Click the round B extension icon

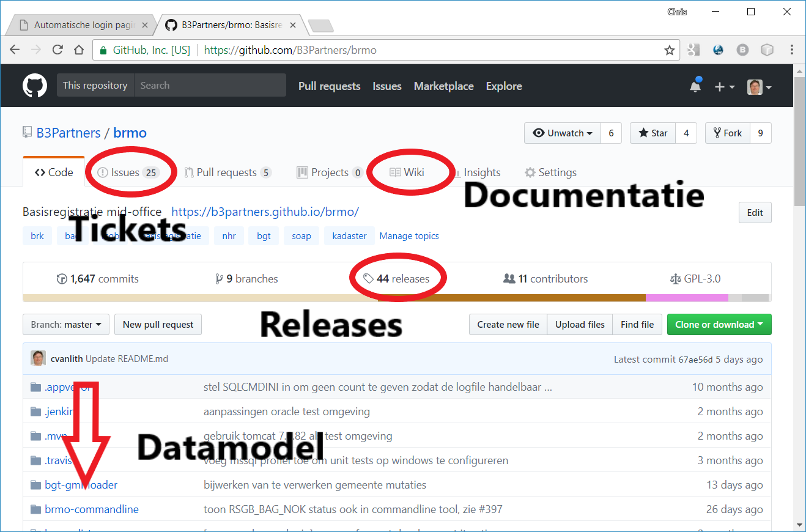pyautogui.click(x=742, y=50)
